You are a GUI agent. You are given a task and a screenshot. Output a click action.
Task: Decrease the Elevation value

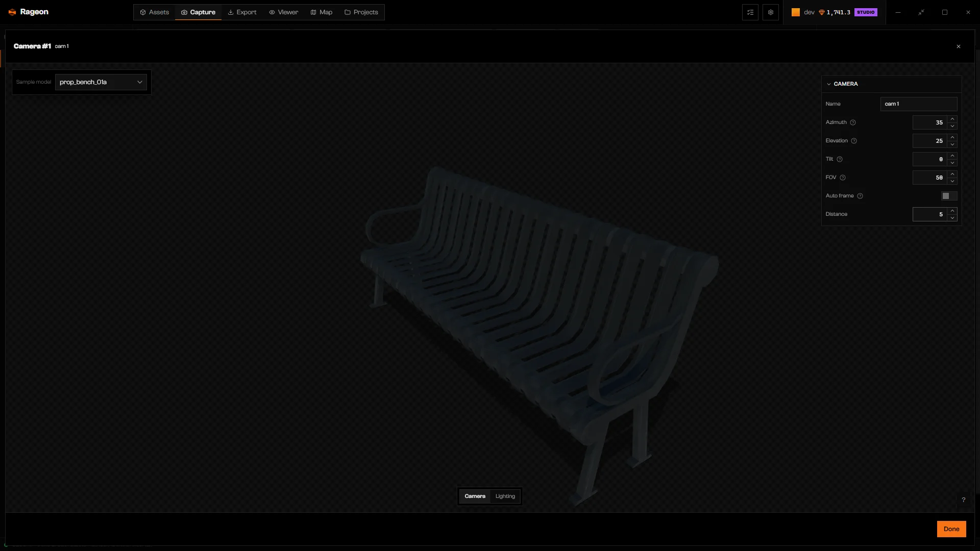click(952, 144)
